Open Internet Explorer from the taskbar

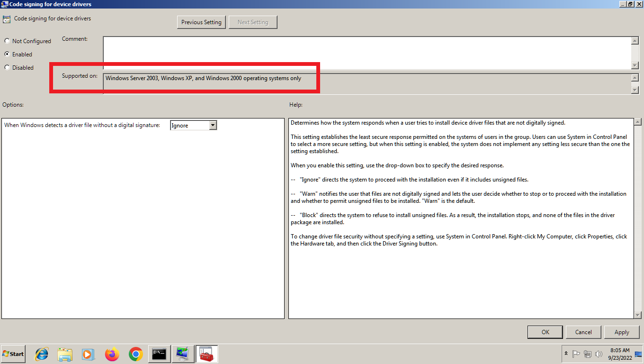(x=42, y=354)
